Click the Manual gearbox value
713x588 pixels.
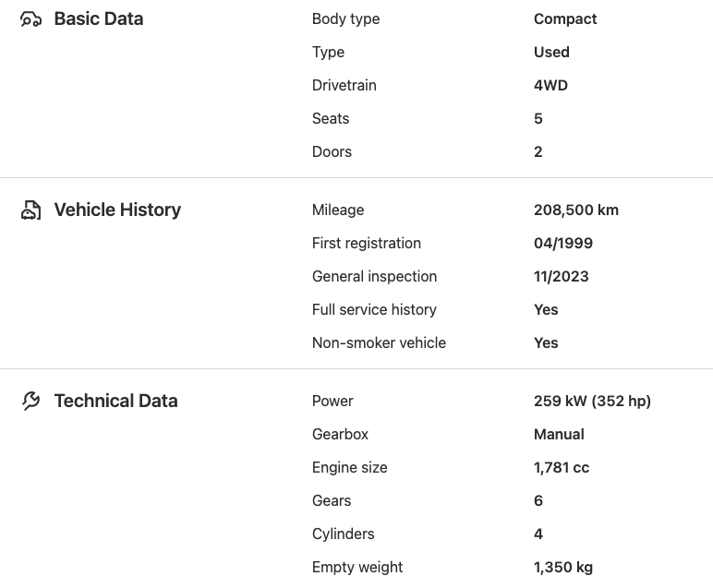pyautogui.click(x=559, y=435)
